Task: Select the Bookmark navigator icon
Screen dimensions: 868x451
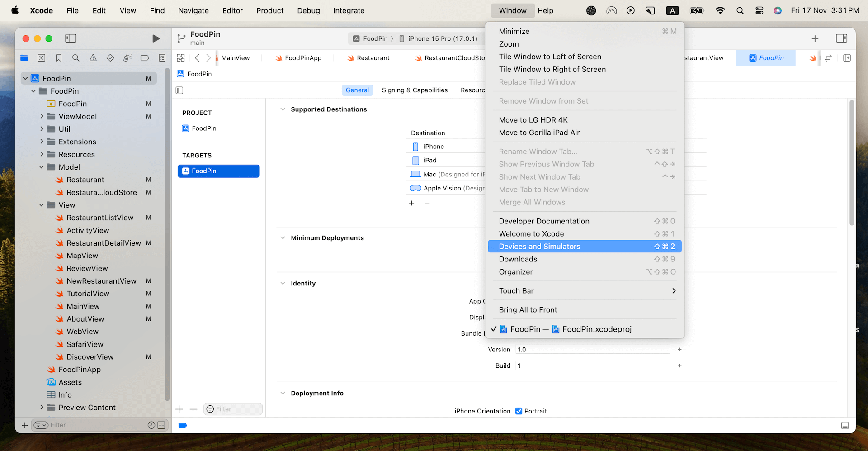Action: point(59,58)
